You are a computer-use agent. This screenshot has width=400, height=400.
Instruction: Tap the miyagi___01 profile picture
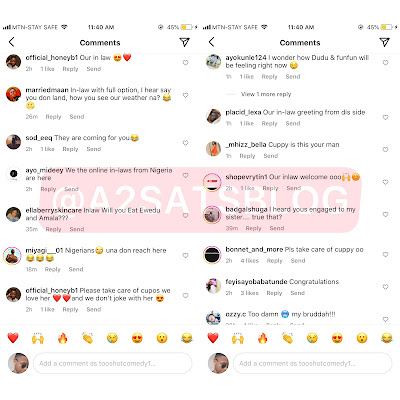(12, 256)
